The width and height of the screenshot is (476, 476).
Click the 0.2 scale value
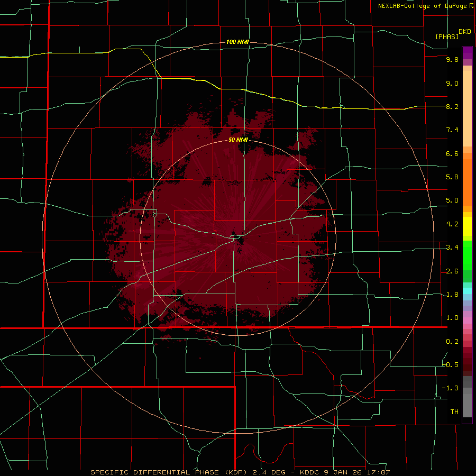point(452,342)
